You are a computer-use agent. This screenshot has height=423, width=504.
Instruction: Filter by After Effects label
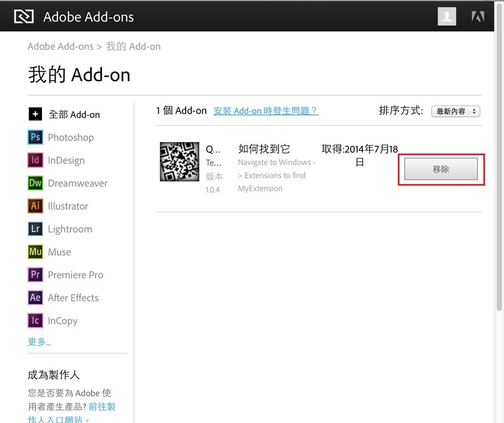click(x=73, y=298)
